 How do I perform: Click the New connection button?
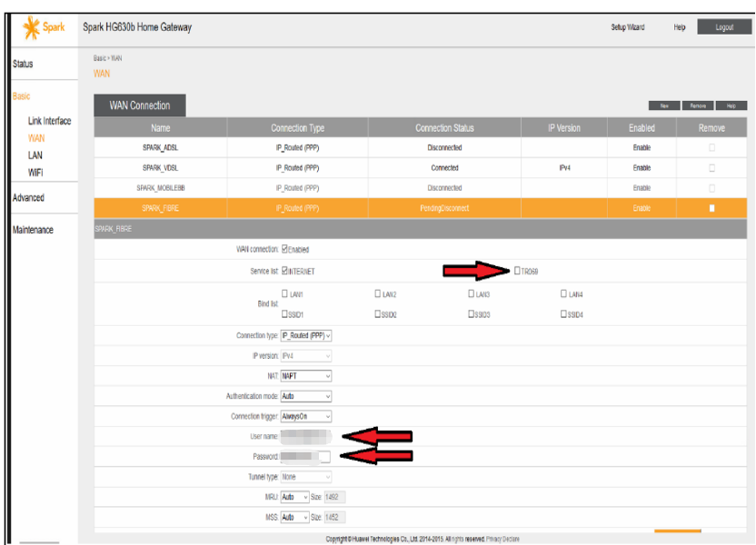[664, 105]
